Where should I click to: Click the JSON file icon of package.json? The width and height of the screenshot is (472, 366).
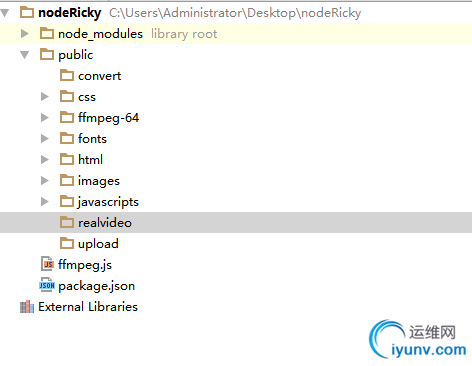tap(47, 285)
